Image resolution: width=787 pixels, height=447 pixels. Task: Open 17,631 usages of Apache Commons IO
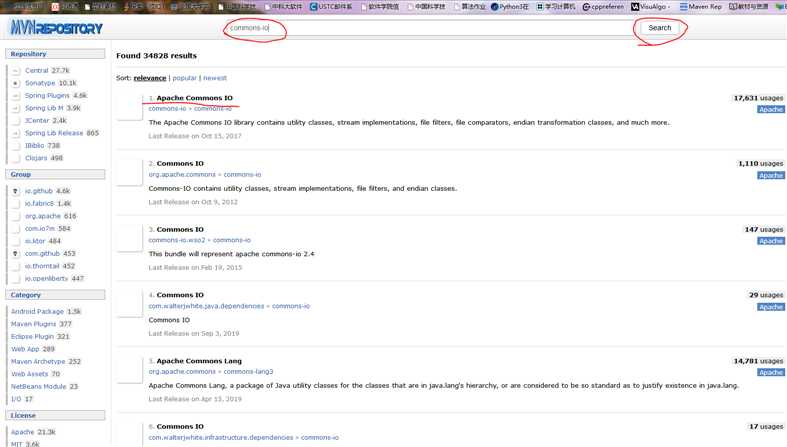758,98
